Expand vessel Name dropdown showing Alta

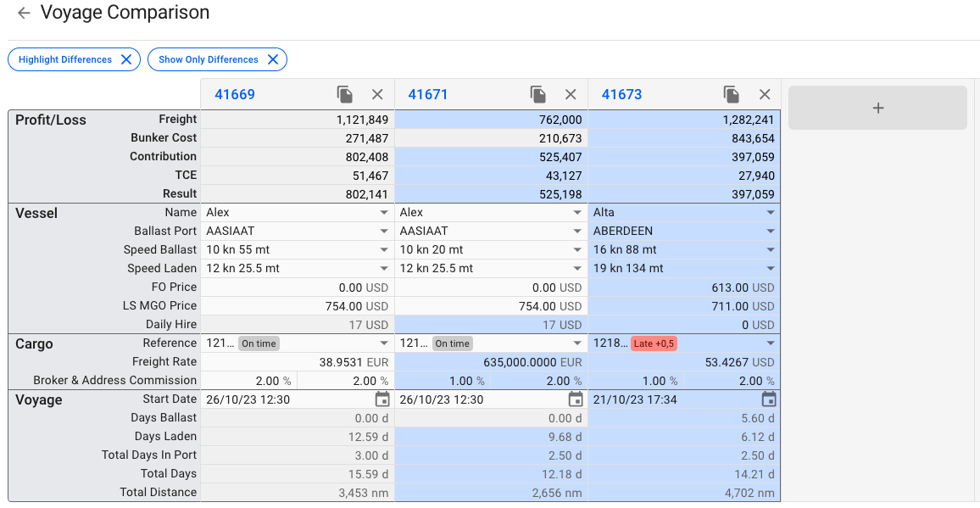point(684,213)
